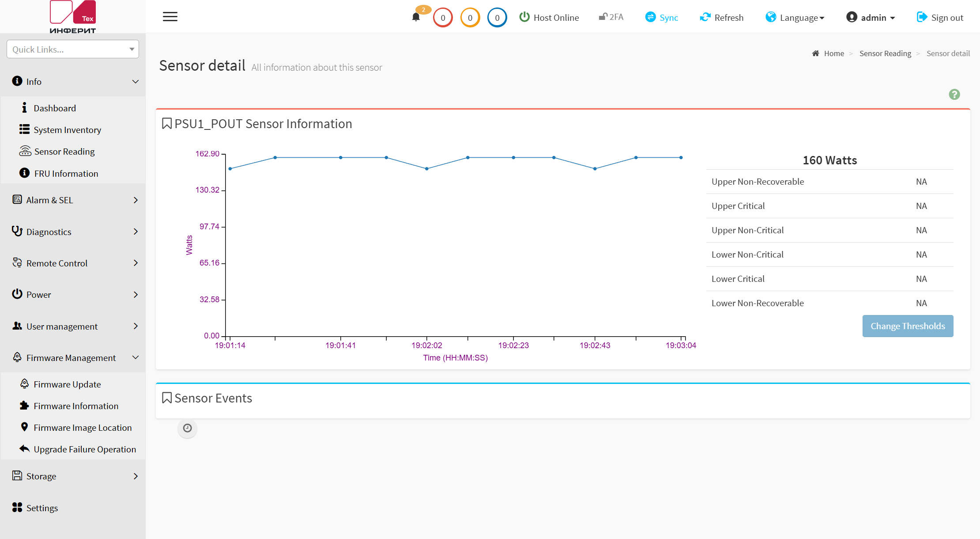Open the Quick Links dropdown

pyautogui.click(x=73, y=49)
